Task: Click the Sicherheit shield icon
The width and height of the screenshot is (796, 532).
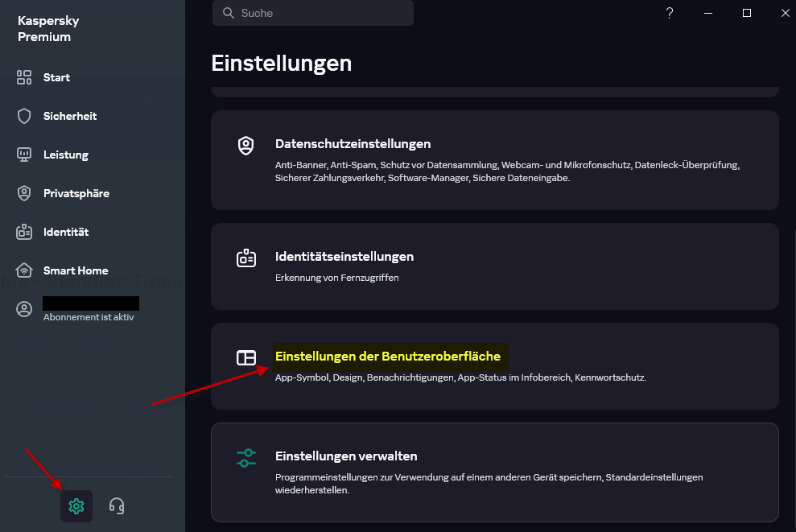Action: pos(24,116)
